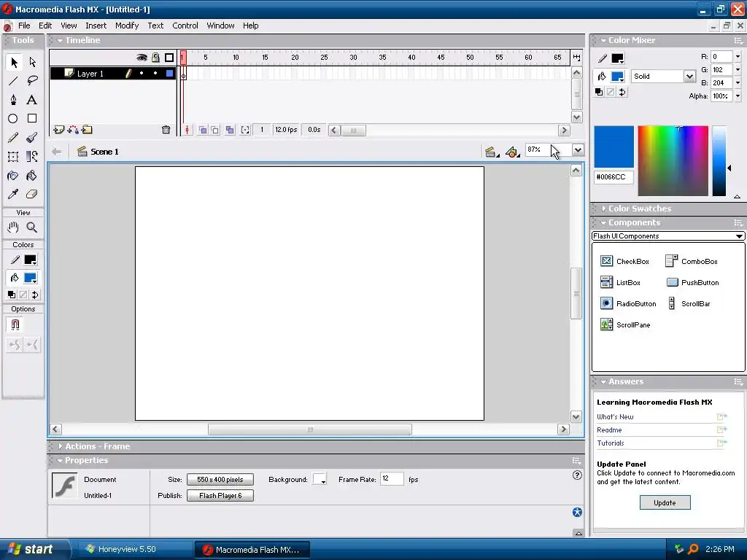This screenshot has width=747, height=560.
Task: Collapse the Timeline panel
Action: click(x=60, y=41)
